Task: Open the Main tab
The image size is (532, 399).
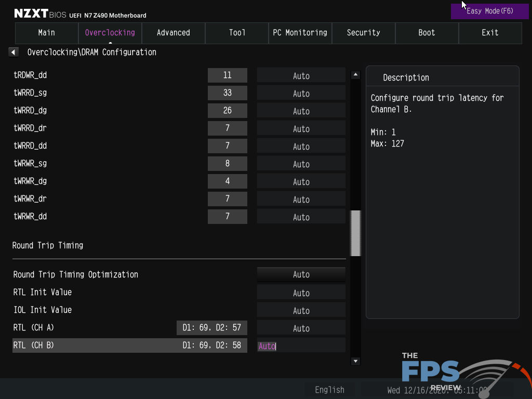Action: click(x=47, y=33)
